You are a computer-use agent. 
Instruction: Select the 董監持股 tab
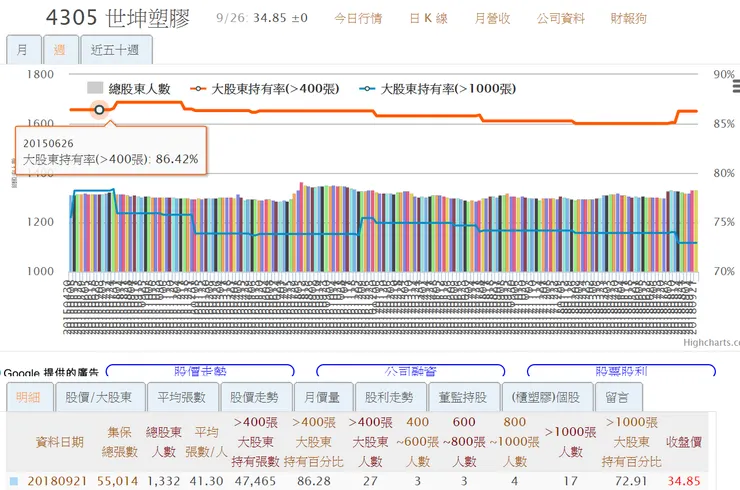(463, 397)
